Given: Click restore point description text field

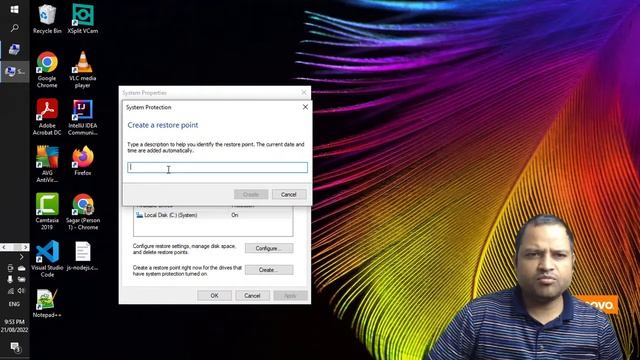Looking at the screenshot, I should point(217,167).
